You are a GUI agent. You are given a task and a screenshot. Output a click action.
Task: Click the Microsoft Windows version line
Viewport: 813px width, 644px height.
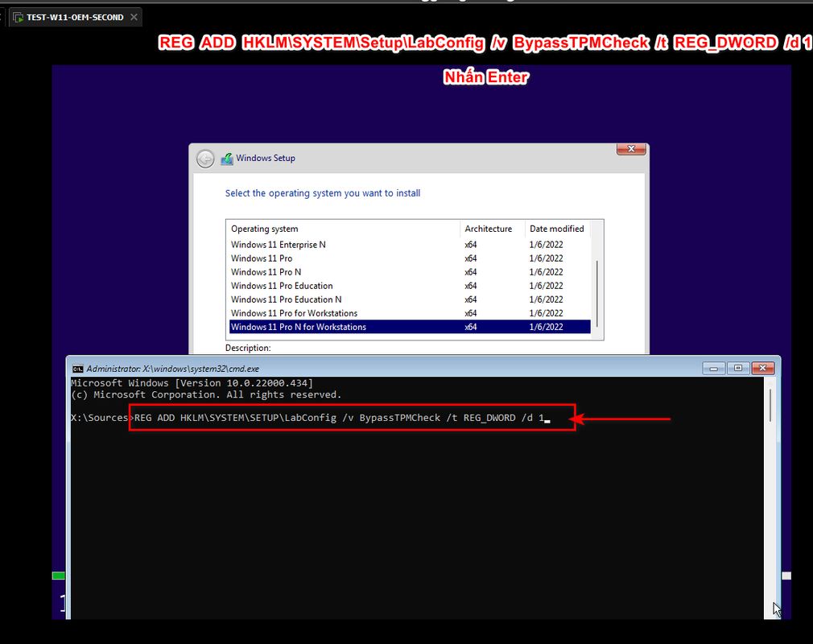192,383
